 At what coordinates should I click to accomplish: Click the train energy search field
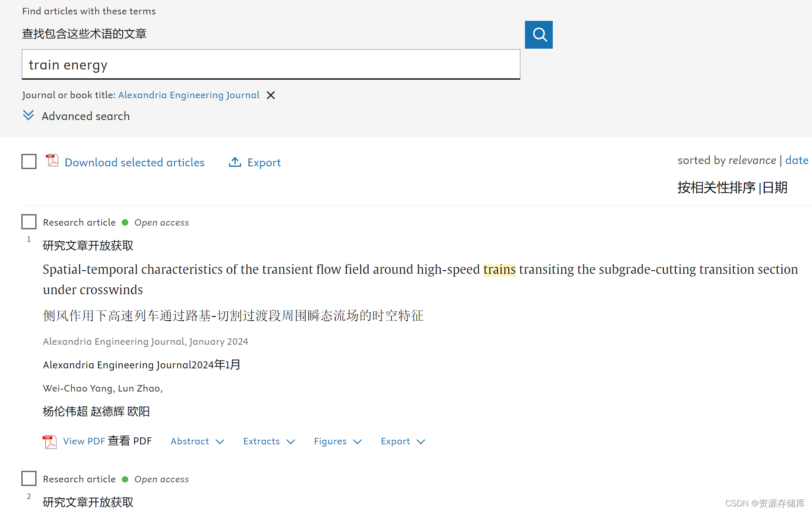pyautogui.click(x=271, y=64)
